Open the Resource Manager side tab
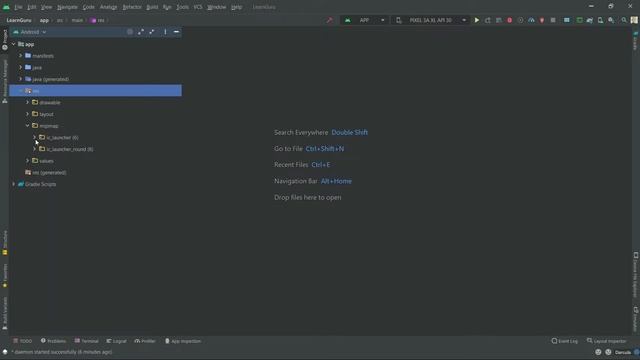The width and height of the screenshot is (640, 360). (x=5, y=81)
